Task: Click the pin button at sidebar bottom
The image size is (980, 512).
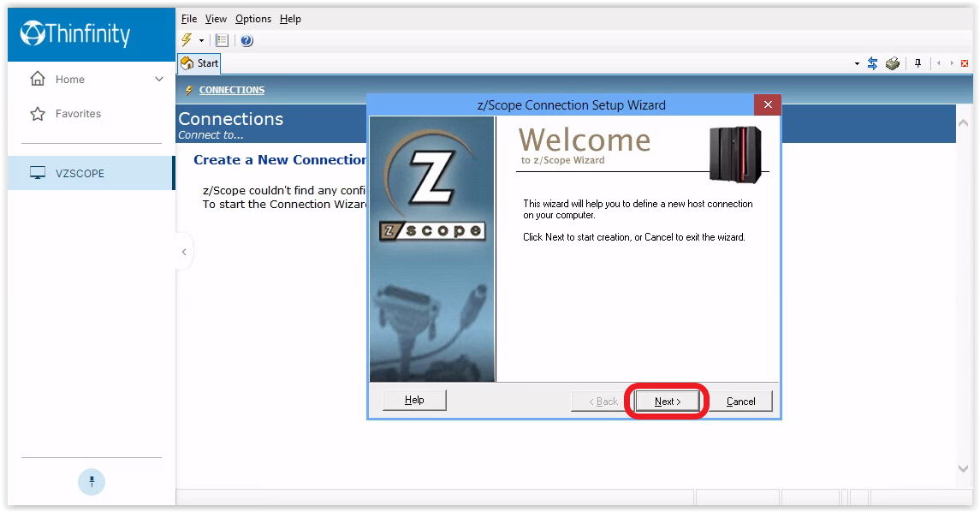Action: click(x=92, y=482)
